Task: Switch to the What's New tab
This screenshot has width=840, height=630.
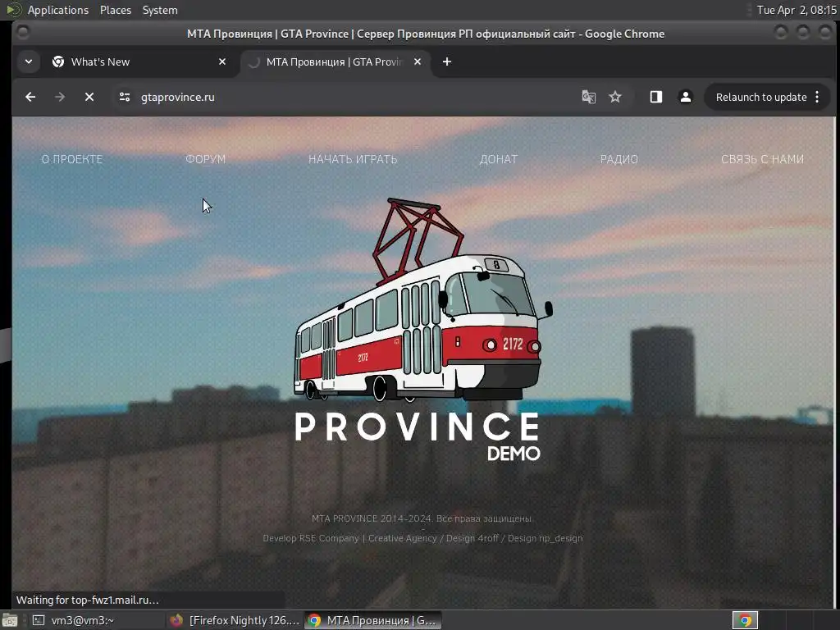Action: point(139,62)
